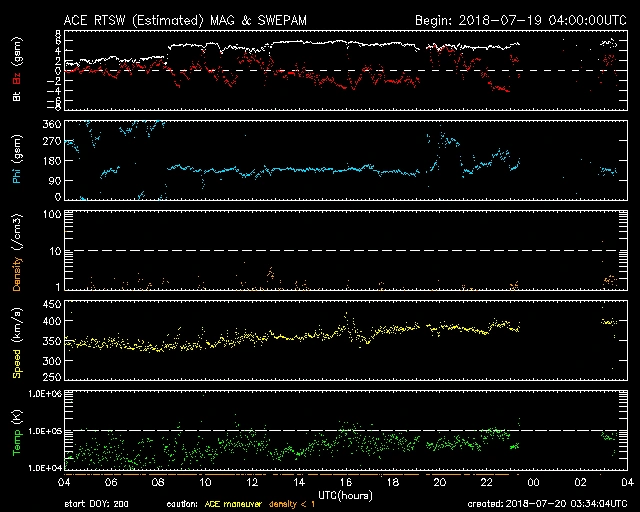Click the '1.0E+05' tick on the Temp axis
The height and width of the screenshot is (512, 640).
point(45,431)
